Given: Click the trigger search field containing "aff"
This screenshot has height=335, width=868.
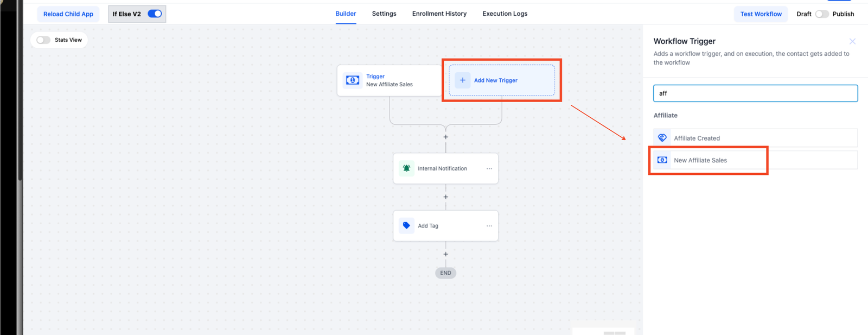Looking at the screenshot, I should 755,93.
